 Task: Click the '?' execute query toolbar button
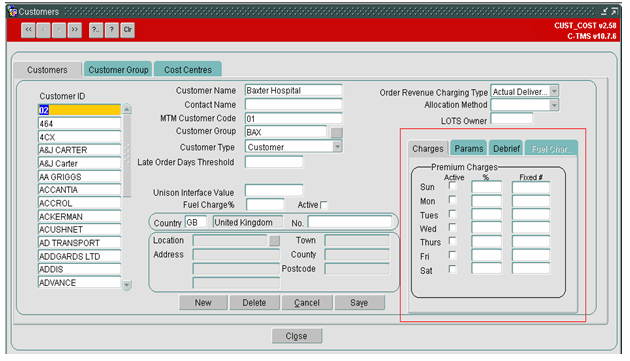pos(112,30)
